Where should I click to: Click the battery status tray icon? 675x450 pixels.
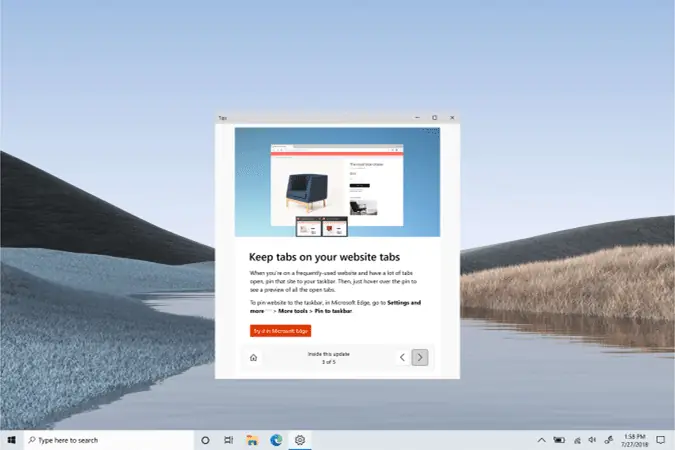(559, 440)
